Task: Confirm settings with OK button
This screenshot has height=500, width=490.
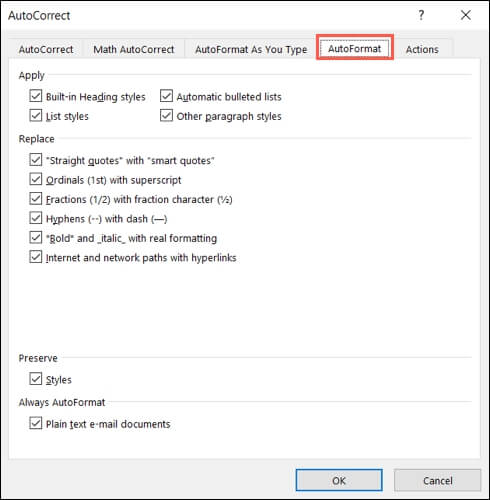Action: click(x=339, y=480)
